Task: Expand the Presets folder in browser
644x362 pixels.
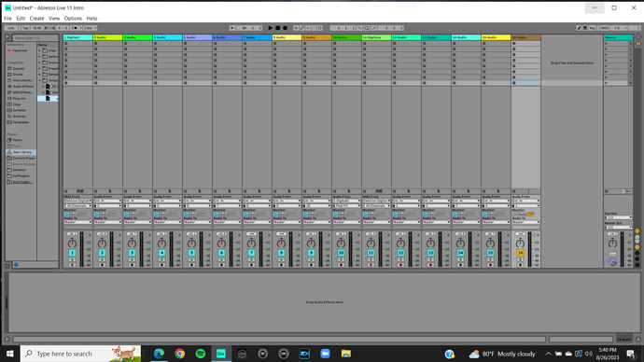Action: pyautogui.click(x=40, y=68)
